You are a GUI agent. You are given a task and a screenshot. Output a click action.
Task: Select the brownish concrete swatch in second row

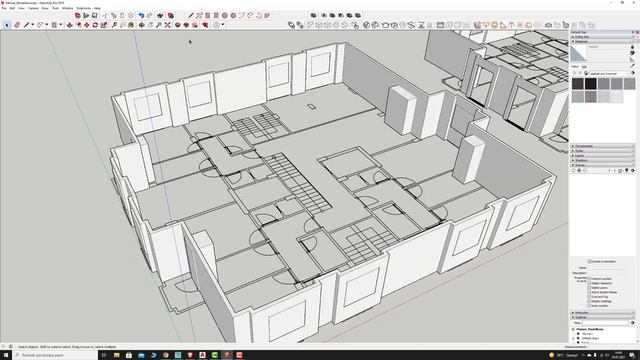click(591, 97)
